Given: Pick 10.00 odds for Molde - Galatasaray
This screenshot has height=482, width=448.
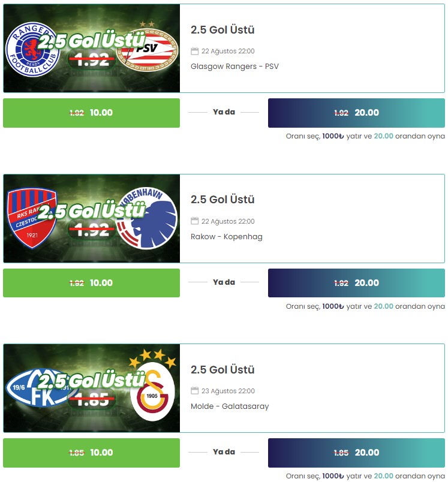Looking at the screenshot, I should click(91, 453).
